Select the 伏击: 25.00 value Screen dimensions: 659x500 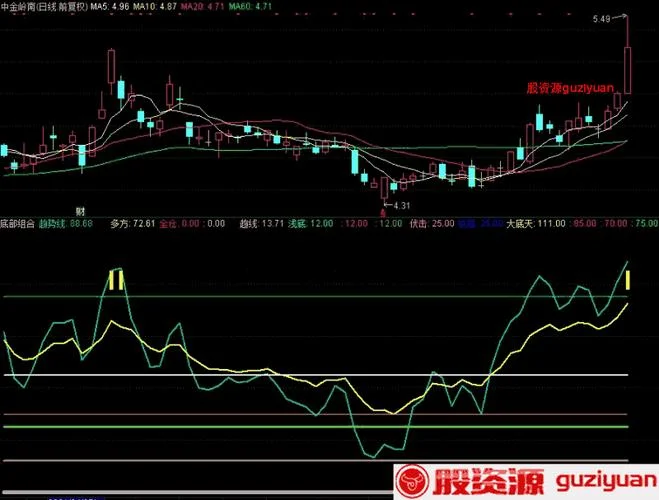[x=432, y=224]
